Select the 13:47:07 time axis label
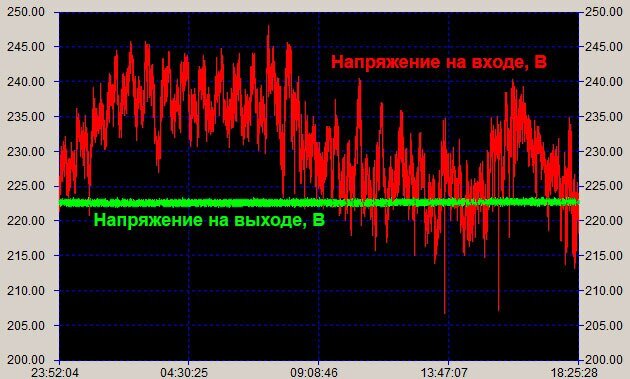Viewport: 630px width, 379px height. (x=444, y=373)
